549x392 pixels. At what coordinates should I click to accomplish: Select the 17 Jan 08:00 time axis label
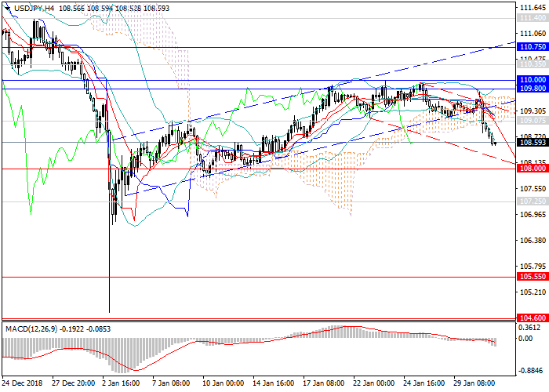(x=325, y=383)
